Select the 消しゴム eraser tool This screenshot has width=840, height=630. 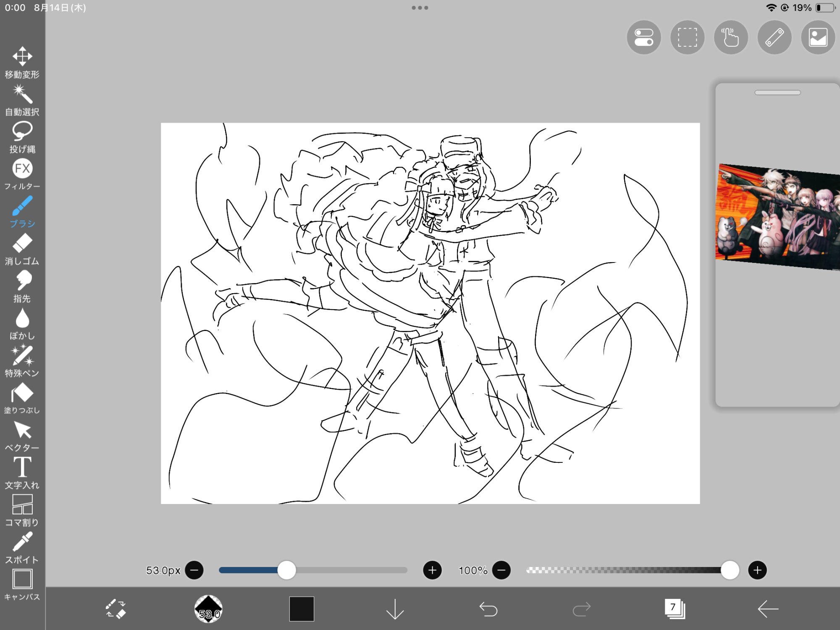[x=22, y=249]
